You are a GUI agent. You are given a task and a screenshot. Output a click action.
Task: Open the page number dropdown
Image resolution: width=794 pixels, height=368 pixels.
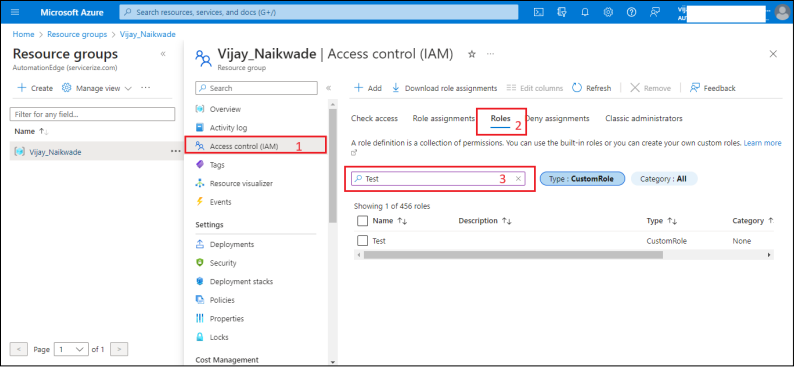[x=71, y=349]
